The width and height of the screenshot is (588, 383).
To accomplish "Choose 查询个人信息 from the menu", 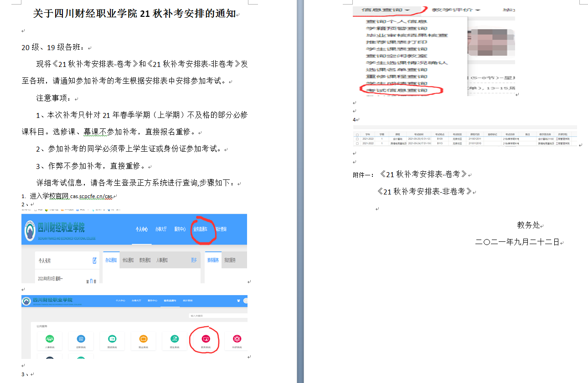I will coord(397,21).
